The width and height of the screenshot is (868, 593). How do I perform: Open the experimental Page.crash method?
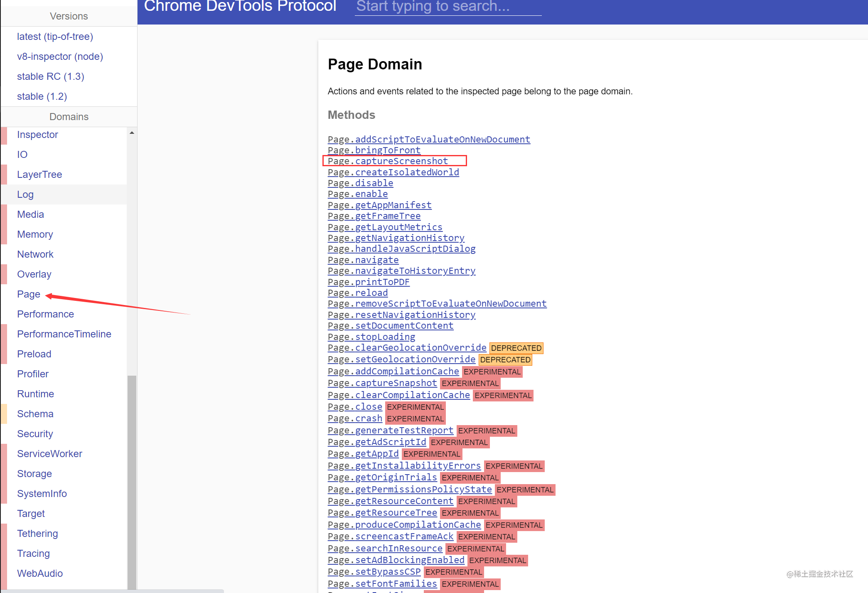point(354,418)
